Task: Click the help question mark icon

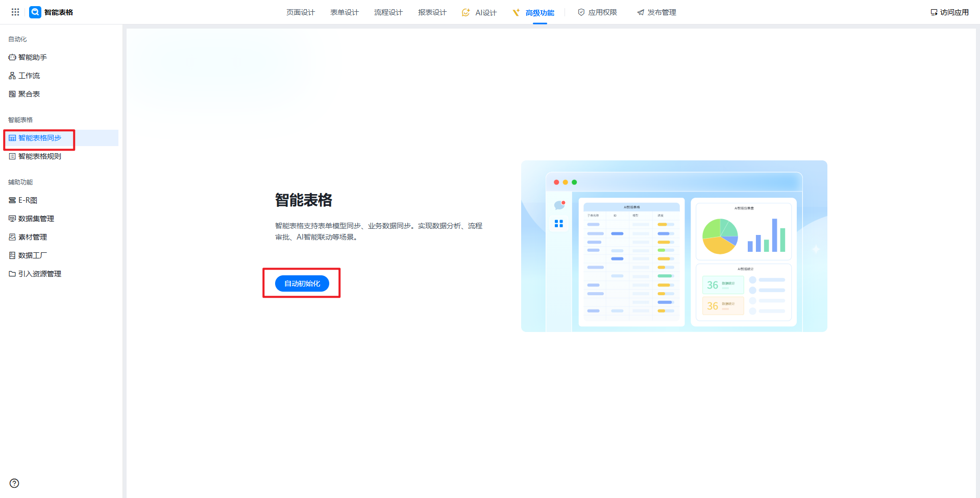Action: coord(14,483)
